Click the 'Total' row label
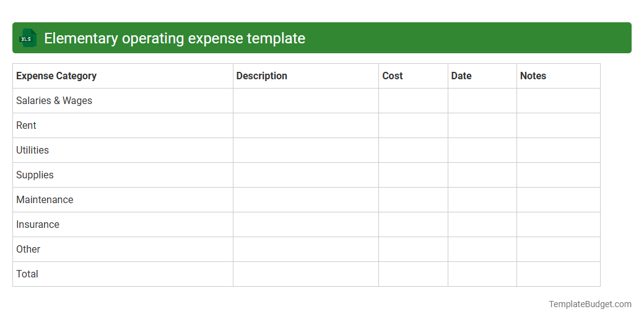Screen dimensions: 644x322 point(27,274)
